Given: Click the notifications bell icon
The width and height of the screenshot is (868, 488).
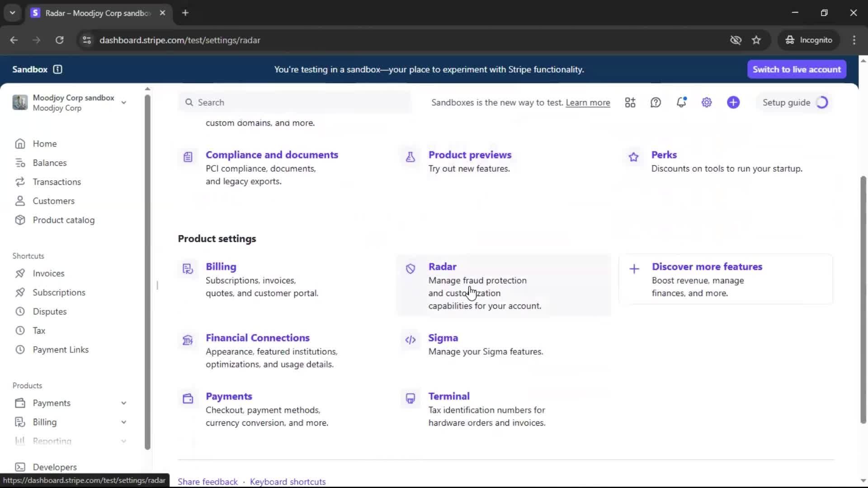Looking at the screenshot, I should pos(681,103).
